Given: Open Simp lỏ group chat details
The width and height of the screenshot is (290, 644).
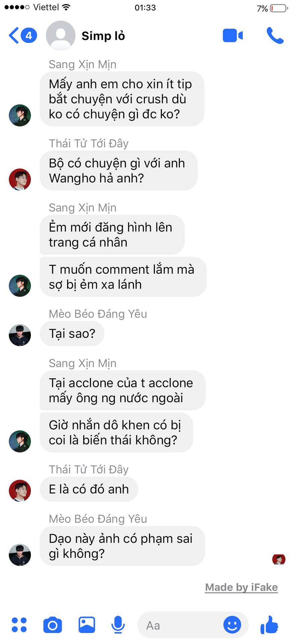Looking at the screenshot, I should 103,36.
